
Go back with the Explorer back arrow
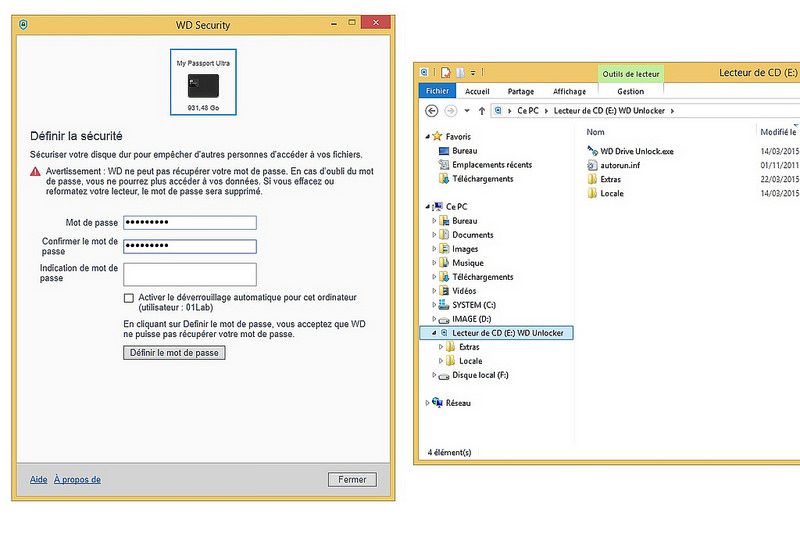pyautogui.click(x=432, y=111)
